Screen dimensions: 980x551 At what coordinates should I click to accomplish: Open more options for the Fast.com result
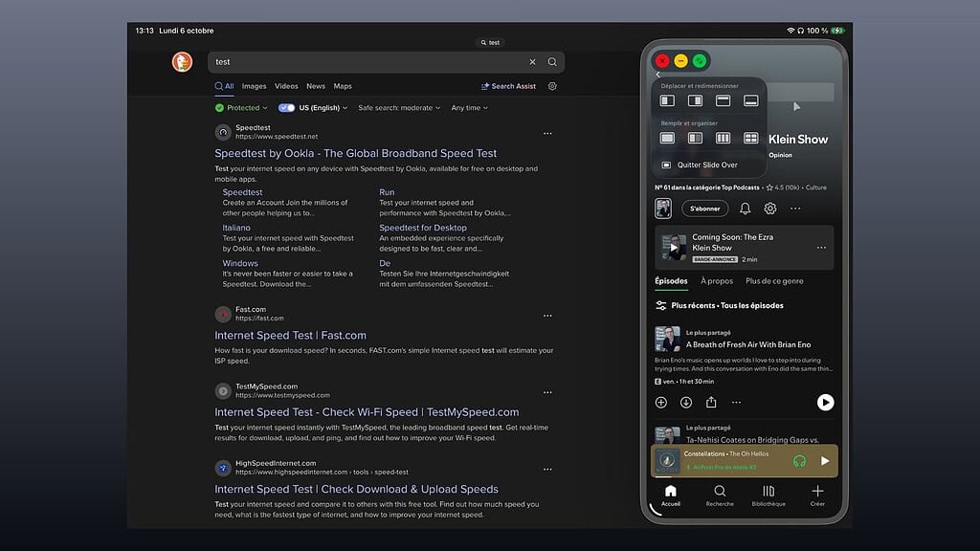547,316
